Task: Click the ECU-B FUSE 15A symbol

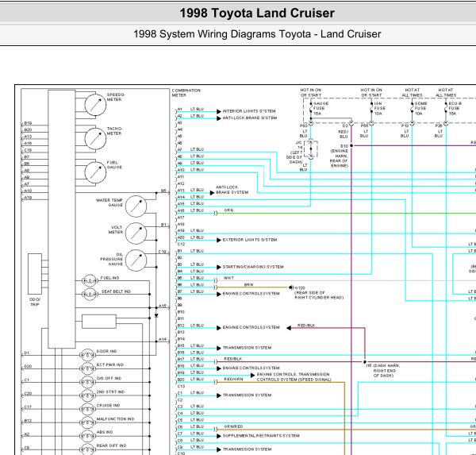Action: pyautogui.click(x=446, y=108)
